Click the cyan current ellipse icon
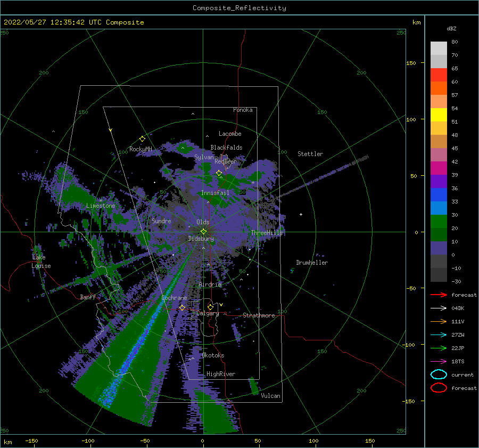The image size is (479, 448). [439, 374]
